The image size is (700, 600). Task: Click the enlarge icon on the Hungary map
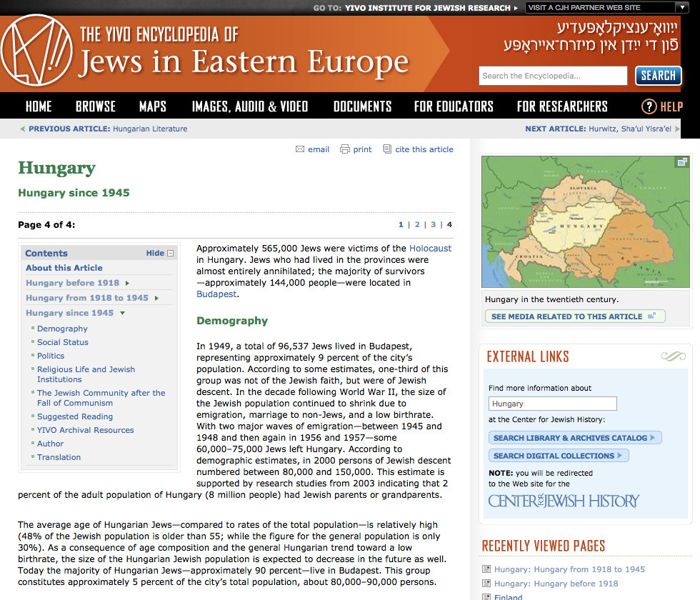coord(681,163)
